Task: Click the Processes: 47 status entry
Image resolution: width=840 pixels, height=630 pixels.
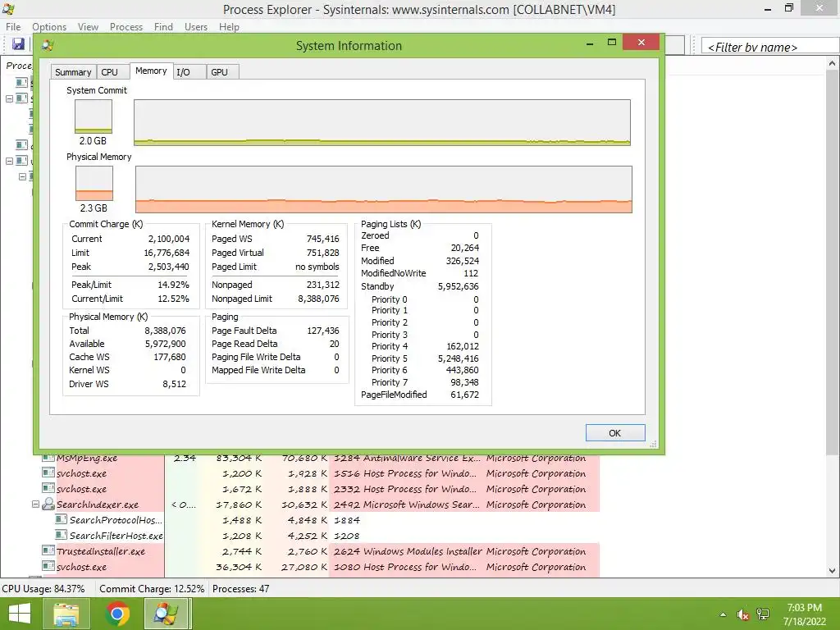Action: pos(241,588)
